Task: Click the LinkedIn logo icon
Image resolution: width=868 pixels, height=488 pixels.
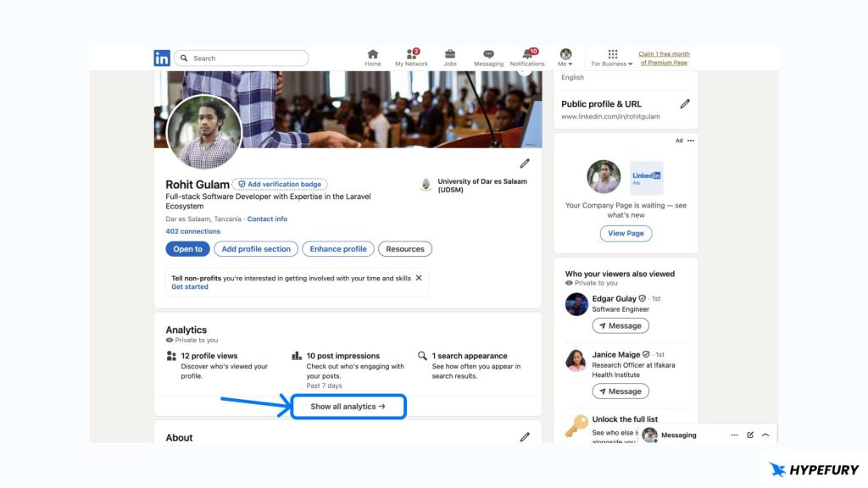Action: tap(162, 58)
